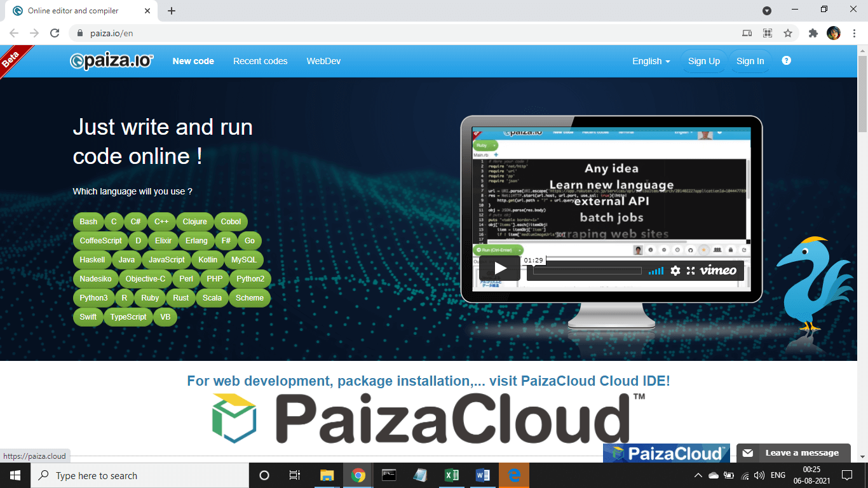Click the Vimeo logo on player
Screen dimensions: 868x488
[718, 271]
